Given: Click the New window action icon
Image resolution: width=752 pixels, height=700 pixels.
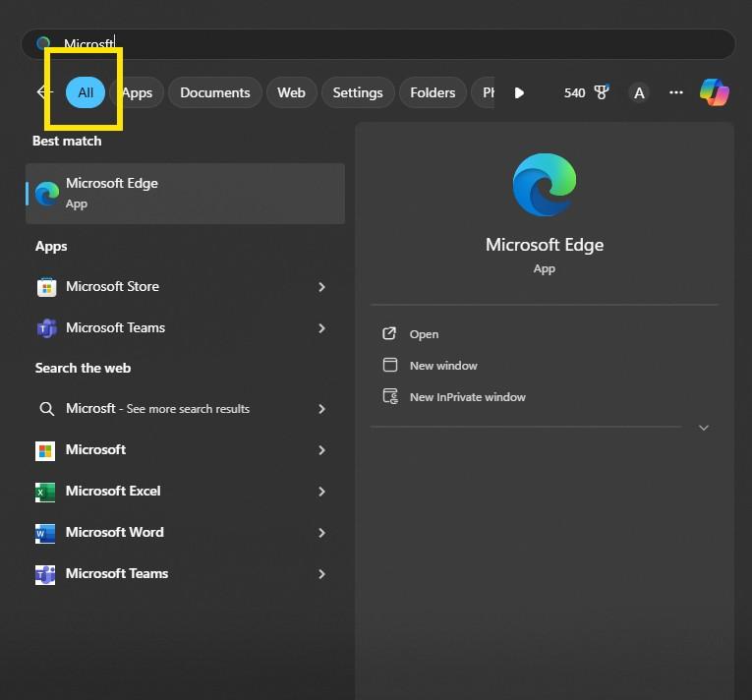Looking at the screenshot, I should [x=390, y=365].
